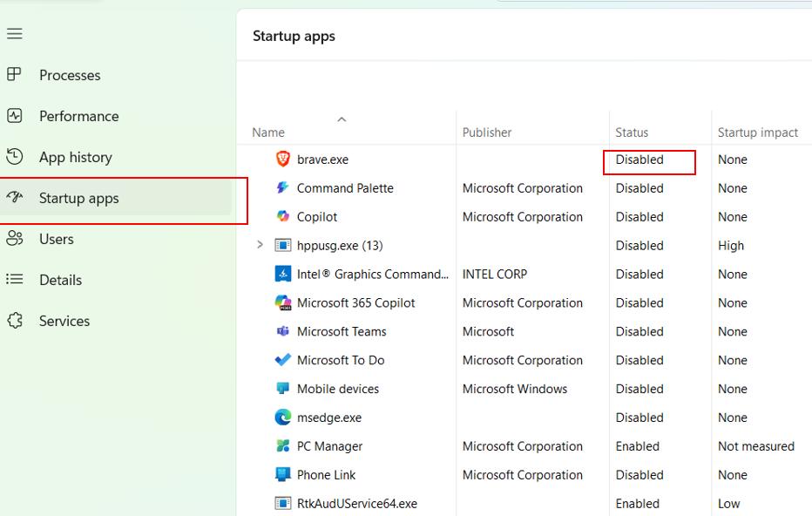Click Not measured impact for PC Manager

pos(755,446)
